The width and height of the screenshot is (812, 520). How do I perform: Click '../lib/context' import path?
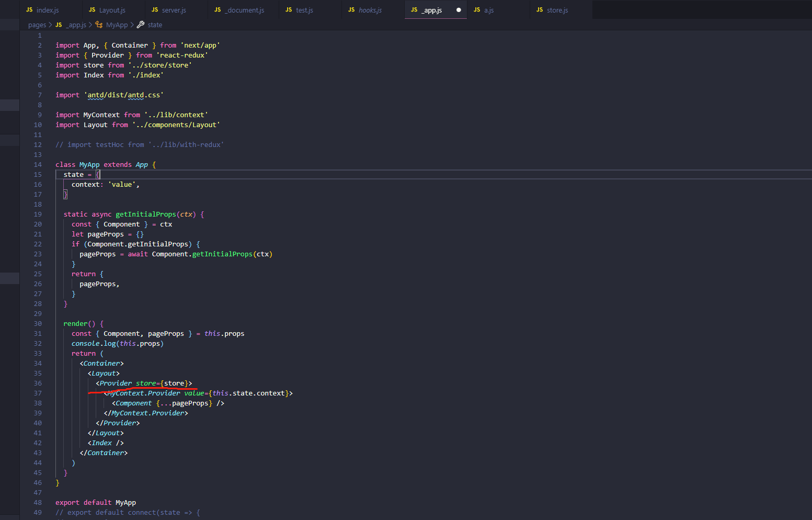point(176,115)
